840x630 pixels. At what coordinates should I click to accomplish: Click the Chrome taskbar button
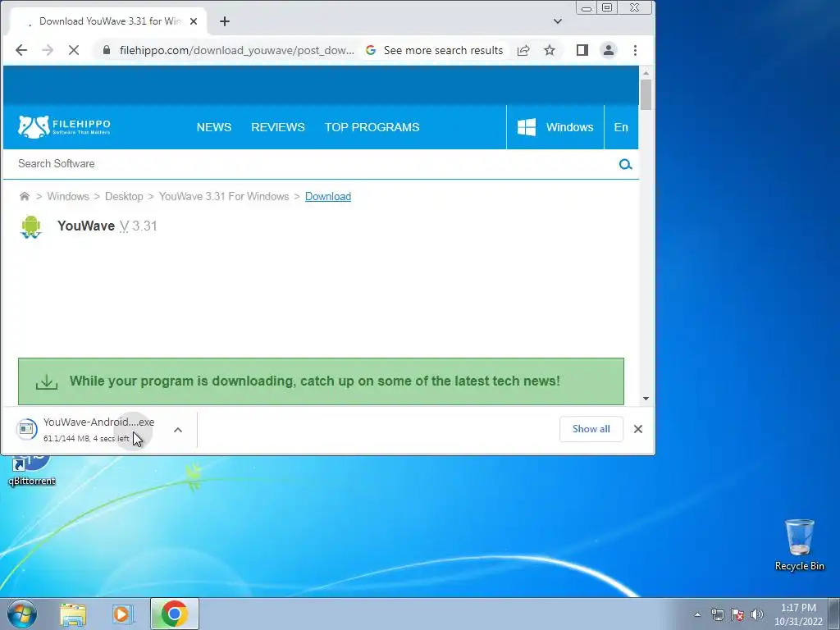pyautogui.click(x=175, y=614)
